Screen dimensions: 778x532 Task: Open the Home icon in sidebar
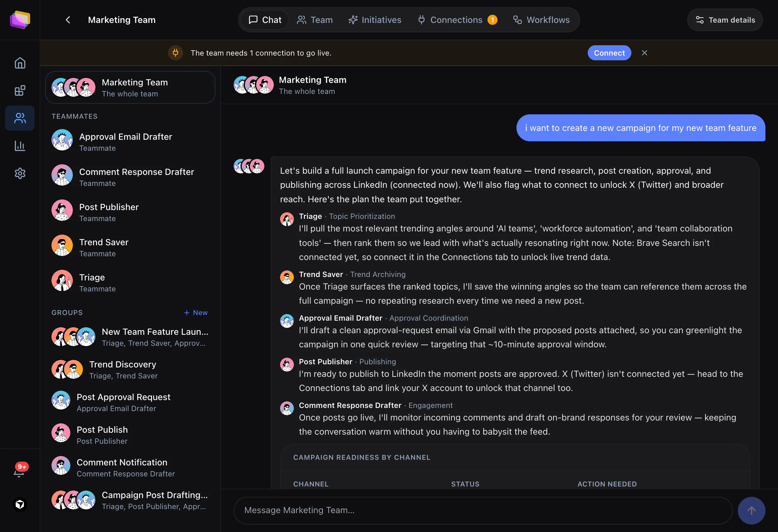20,63
